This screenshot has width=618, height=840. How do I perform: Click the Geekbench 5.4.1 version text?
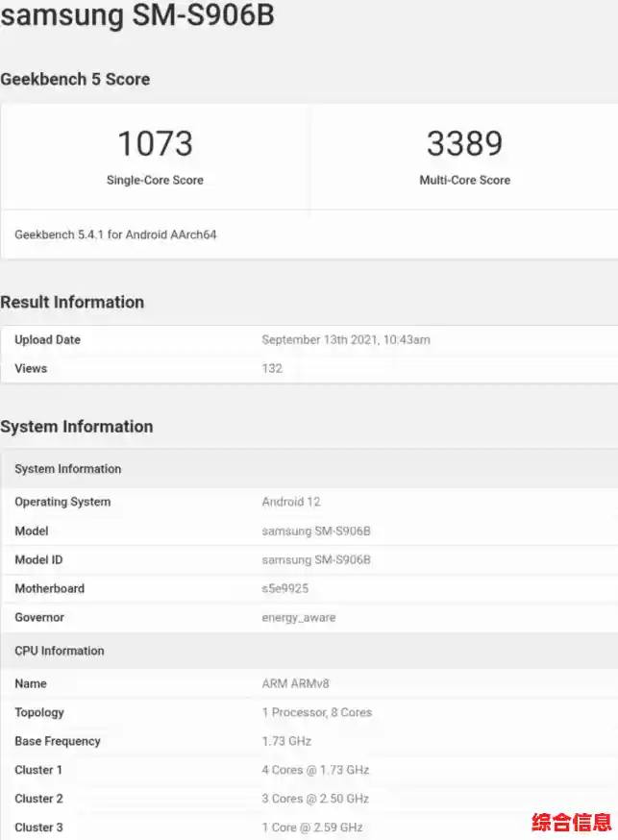point(115,235)
